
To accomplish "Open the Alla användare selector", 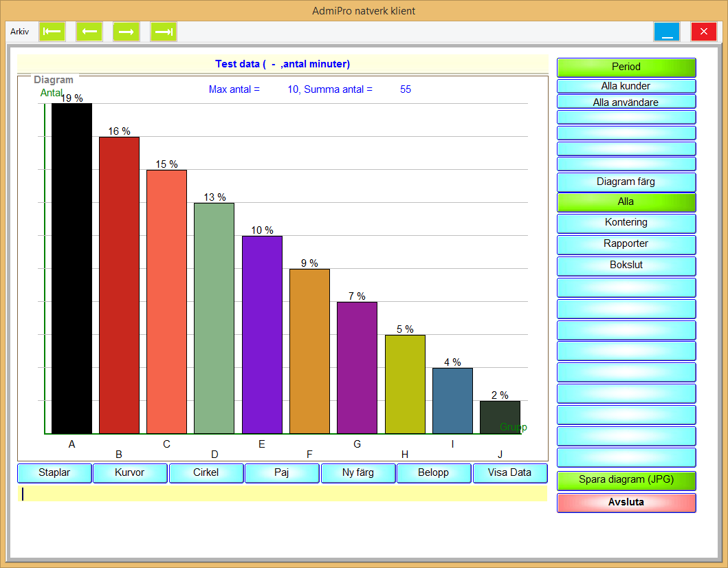I will (x=626, y=102).
